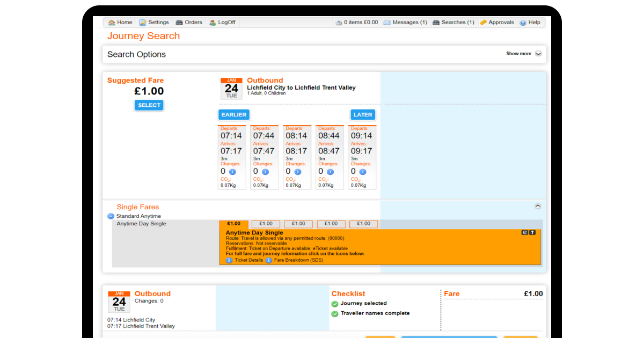This screenshot has height=338, width=644.
Task: Go to Home in top menu
Action: pos(120,23)
